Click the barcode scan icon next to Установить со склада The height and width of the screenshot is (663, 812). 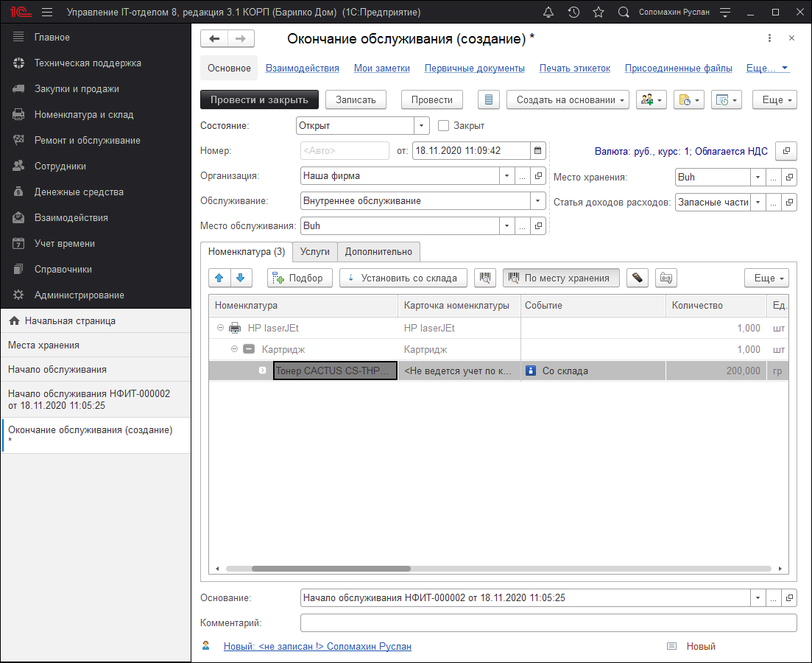click(x=484, y=278)
